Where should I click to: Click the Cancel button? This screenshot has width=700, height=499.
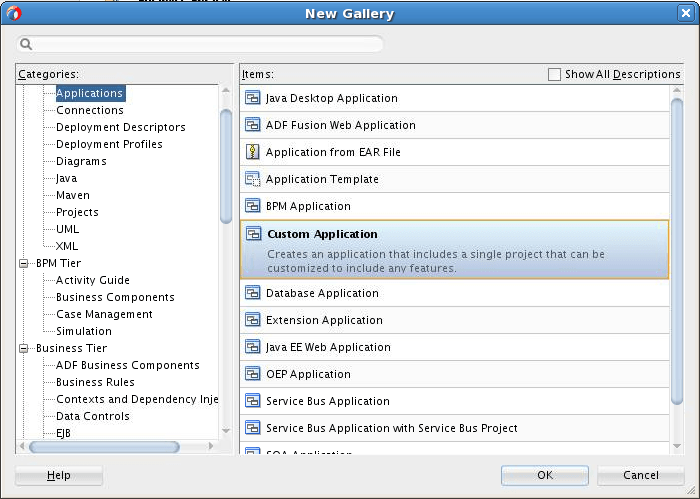(641, 475)
